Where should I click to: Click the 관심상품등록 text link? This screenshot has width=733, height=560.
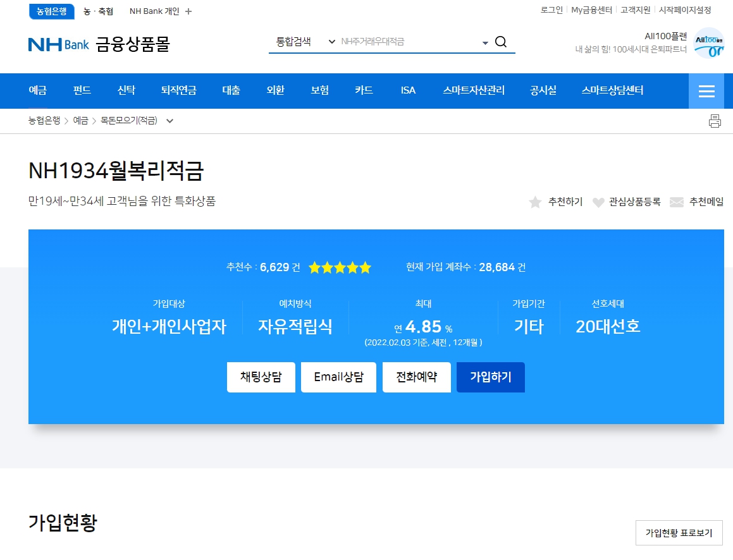635,202
